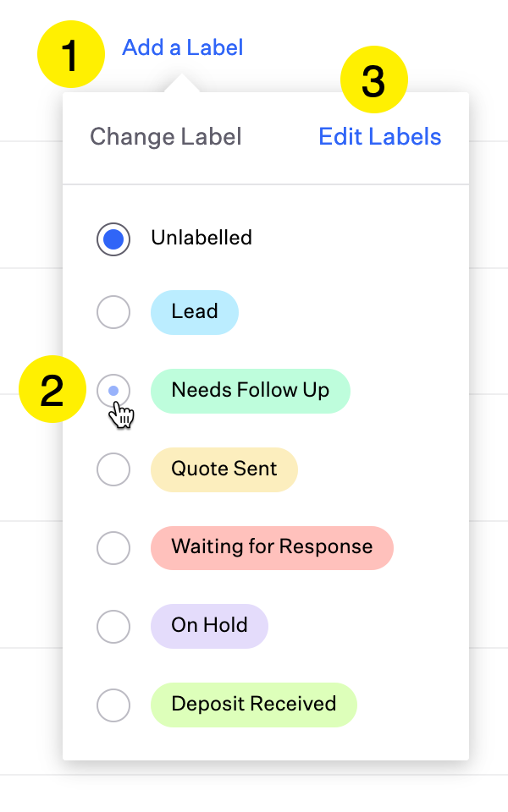Select the Lead radio button
Viewport: 508px width, 812px height.
click(113, 312)
